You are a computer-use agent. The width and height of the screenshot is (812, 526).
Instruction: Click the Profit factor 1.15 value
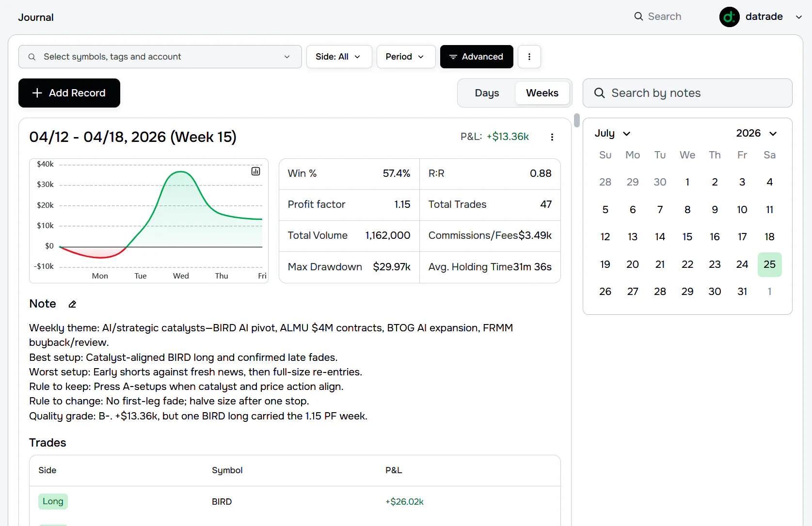(x=402, y=204)
